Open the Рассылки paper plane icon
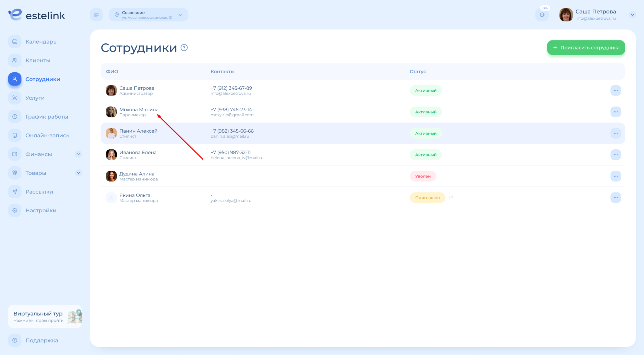Image resolution: width=644 pixels, height=355 pixels. coord(15,192)
